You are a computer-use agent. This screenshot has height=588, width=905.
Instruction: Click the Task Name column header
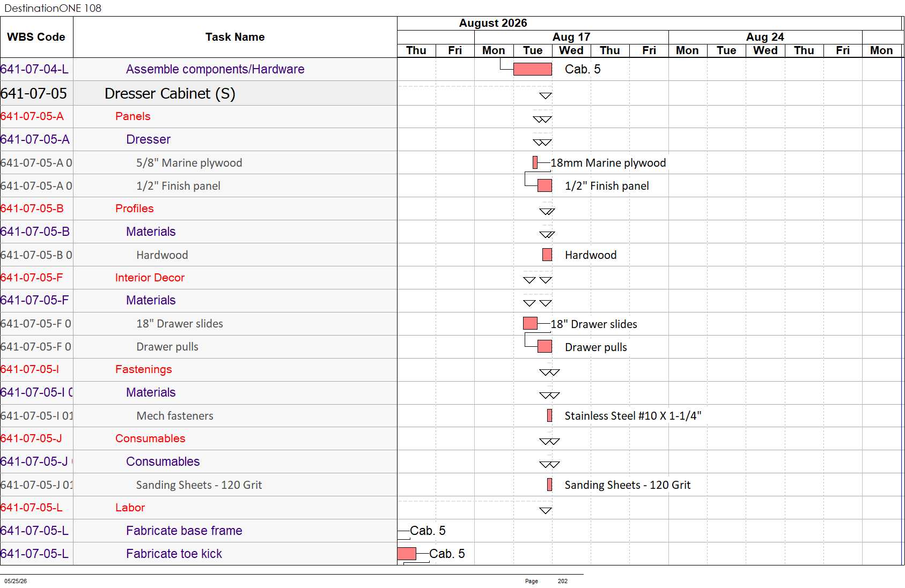tap(235, 37)
